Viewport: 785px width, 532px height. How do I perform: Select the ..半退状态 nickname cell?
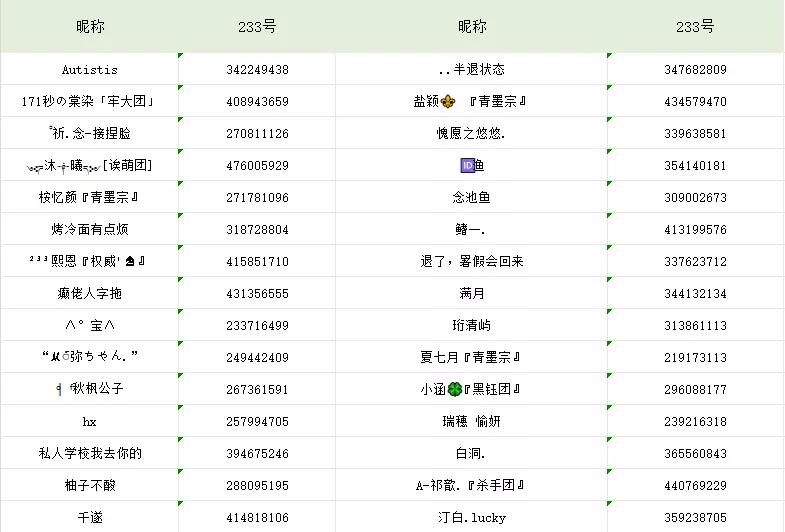pos(471,70)
